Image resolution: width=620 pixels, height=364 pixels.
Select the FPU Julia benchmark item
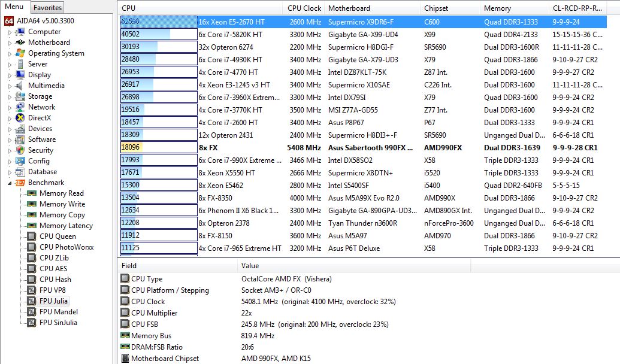click(53, 301)
